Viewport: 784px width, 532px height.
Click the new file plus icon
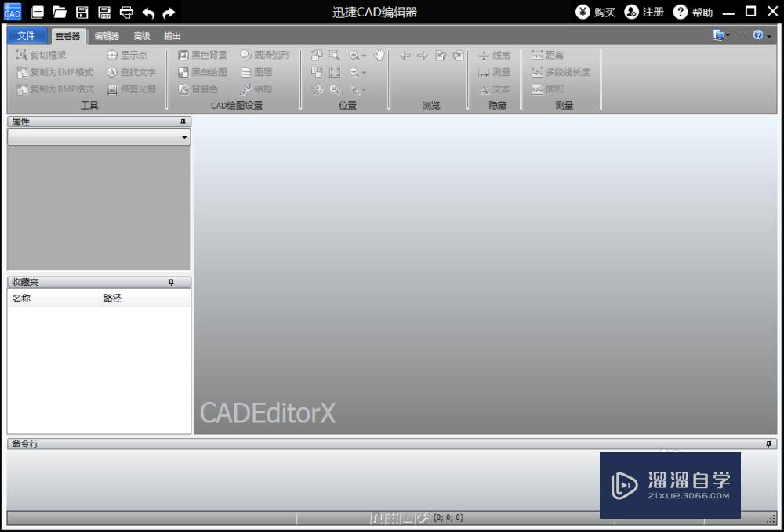coord(38,12)
